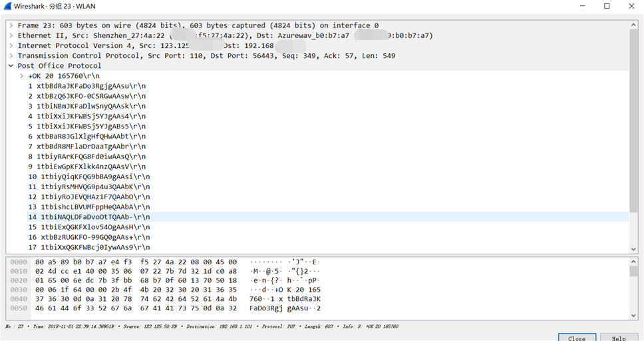Select line 13 1tbishcLBVUMFppHeQAAbA
The image size is (644, 341).
88,207
